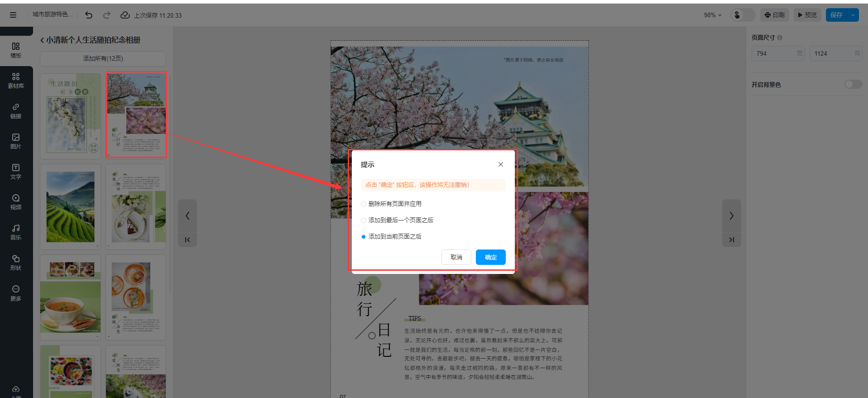The image size is (868, 398).
Task: Select the terraced fields page thumbnail
Action: pos(70,207)
